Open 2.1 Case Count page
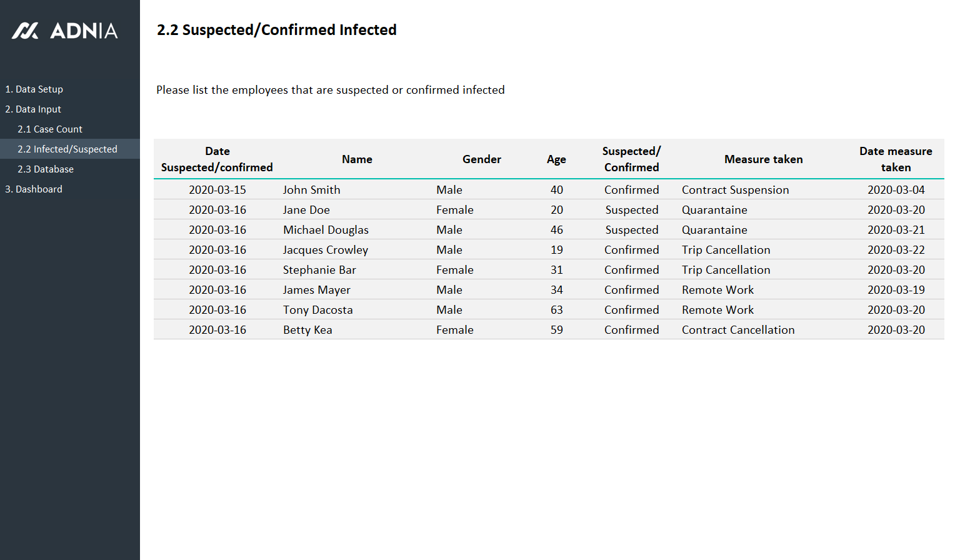The image size is (970, 560). [x=50, y=129]
